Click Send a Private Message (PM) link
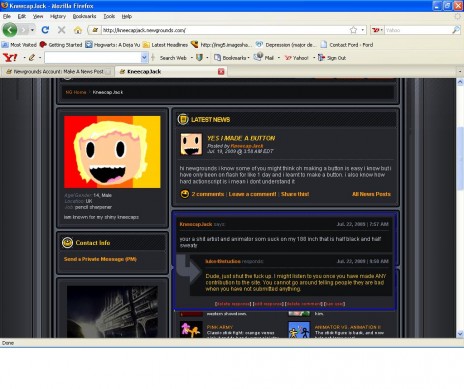This screenshot has width=464, height=389. pyautogui.click(x=100, y=259)
